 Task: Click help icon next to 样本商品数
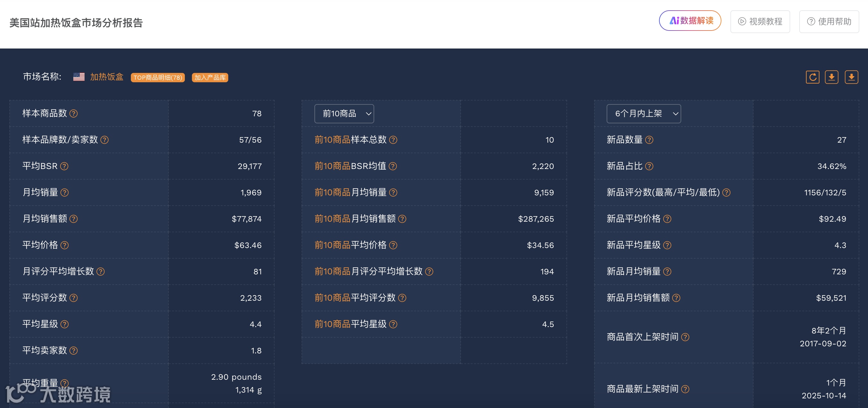[73, 113]
